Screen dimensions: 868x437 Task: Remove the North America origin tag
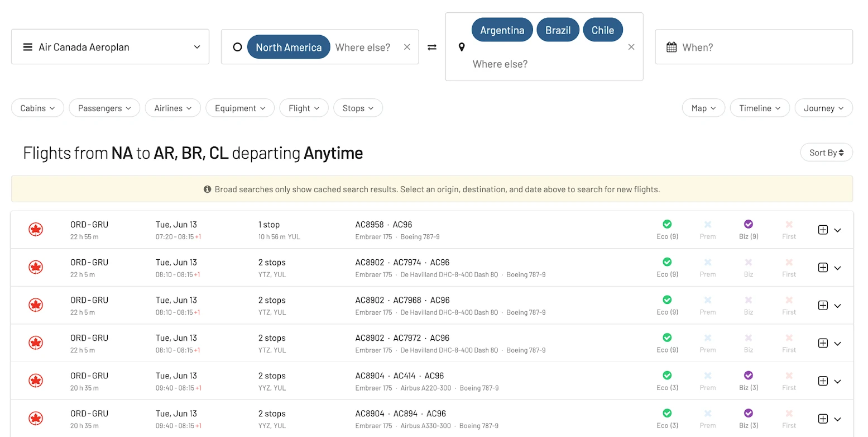tap(289, 47)
